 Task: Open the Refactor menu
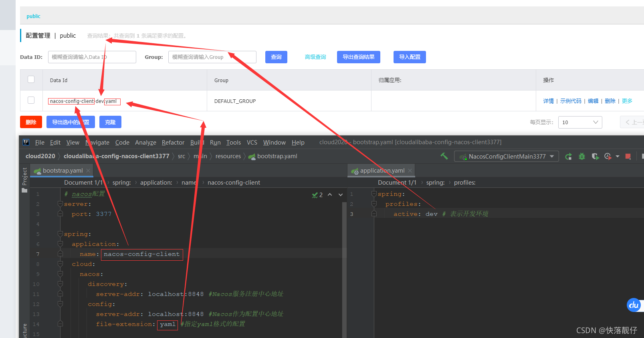tap(173, 143)
